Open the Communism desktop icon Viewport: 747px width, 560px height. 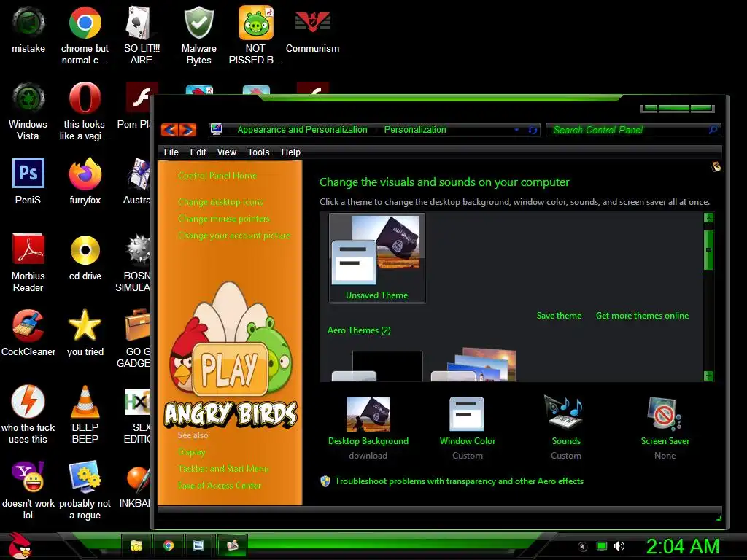(312, 29)
